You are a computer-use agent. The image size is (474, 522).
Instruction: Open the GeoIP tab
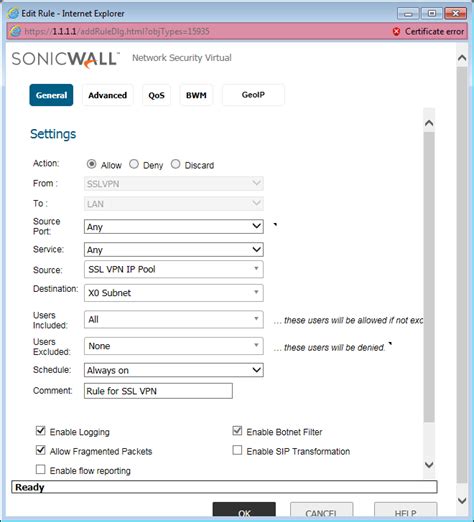coord(253,95)
